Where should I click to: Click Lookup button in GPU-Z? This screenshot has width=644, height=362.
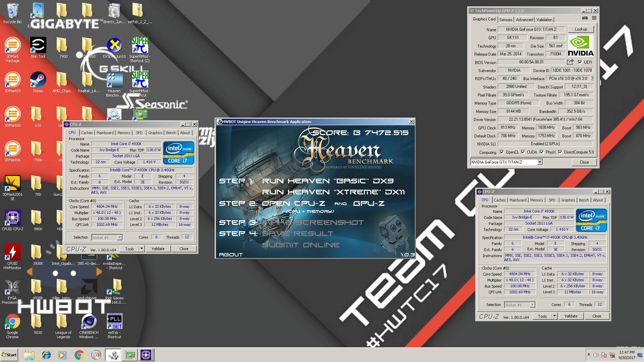(581, 29)
